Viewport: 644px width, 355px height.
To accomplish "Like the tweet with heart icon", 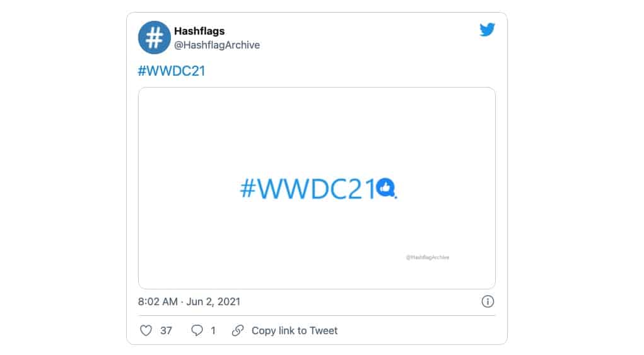I will point(146,330).
